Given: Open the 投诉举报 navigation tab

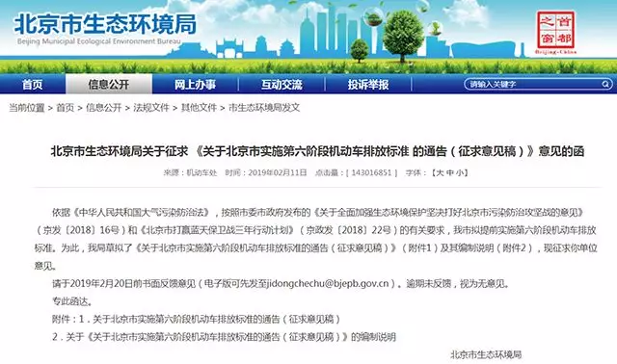Looking at the screenshot, I should [x=368, y=84].
